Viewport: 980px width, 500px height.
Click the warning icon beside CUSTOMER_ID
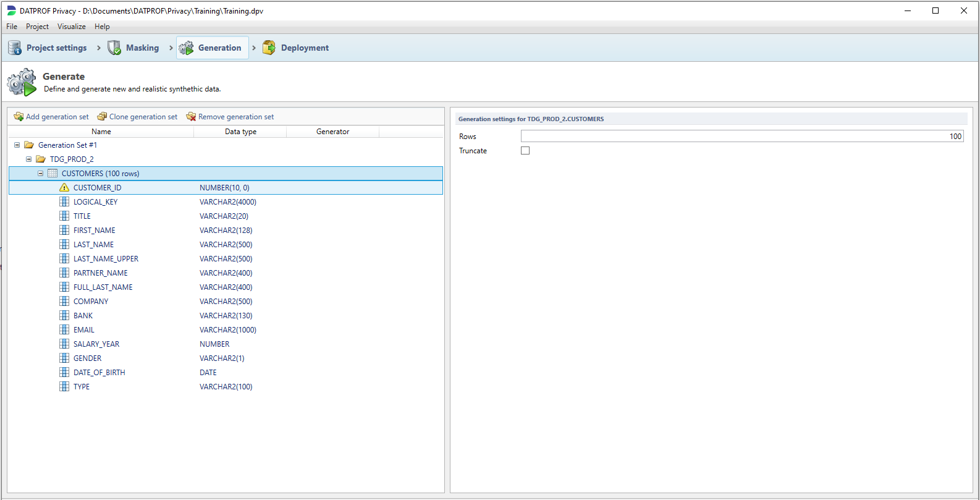[64, 187]
